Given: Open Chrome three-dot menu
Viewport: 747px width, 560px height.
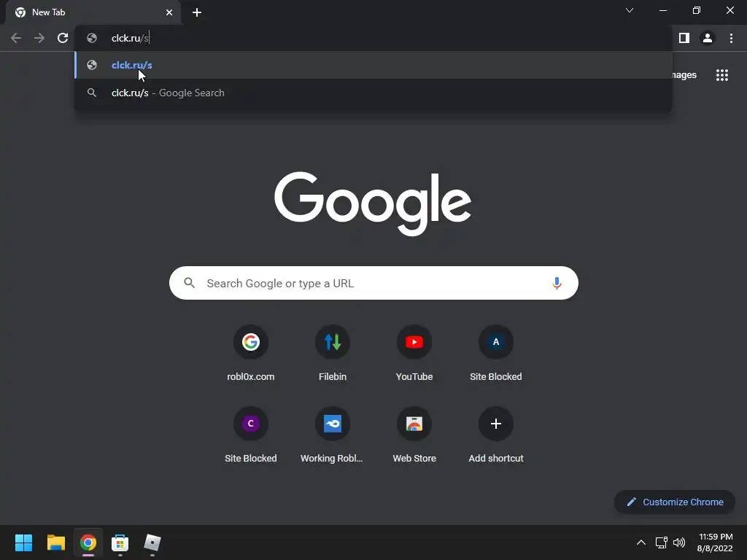Looking at the screenshot, I should point(731,38).
